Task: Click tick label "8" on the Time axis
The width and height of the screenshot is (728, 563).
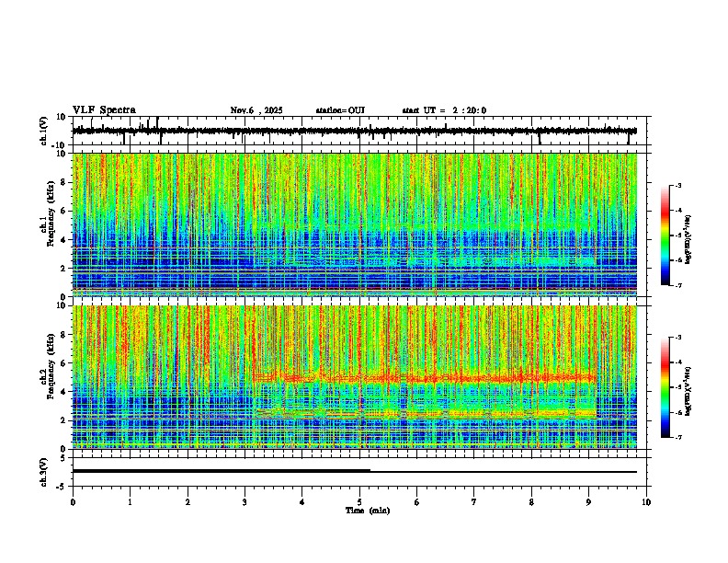Action: click(x=531, y=502)
